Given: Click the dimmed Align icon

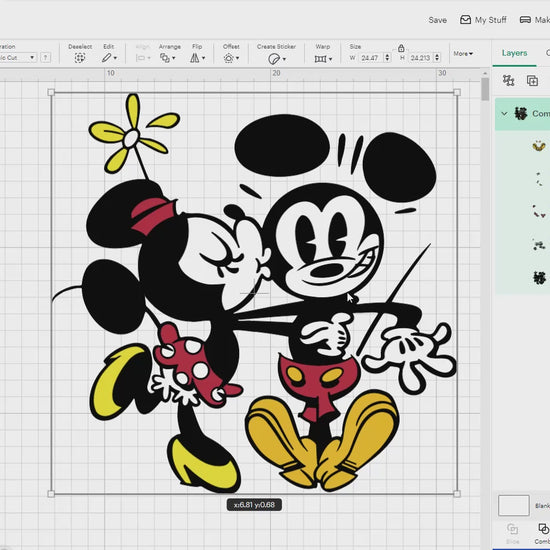Looking at the screenshot, I should pos(141,58).
